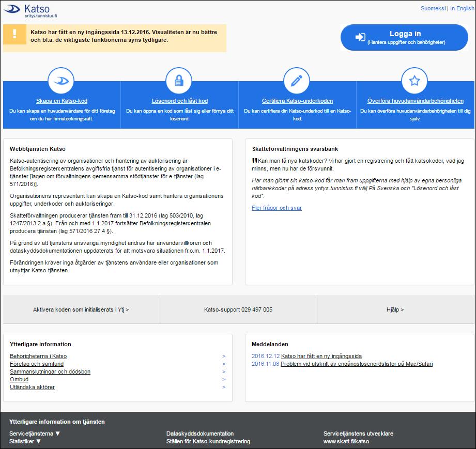Open the Ombud link
This screenshot has width=476, height=449.
pos(19,379)
